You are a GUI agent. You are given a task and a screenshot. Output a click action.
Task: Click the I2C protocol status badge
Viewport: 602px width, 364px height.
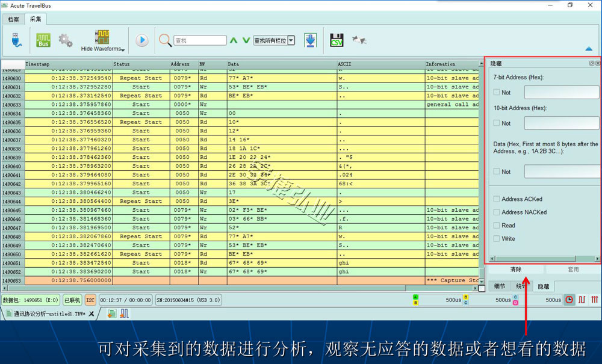click(x=90, y=300)
